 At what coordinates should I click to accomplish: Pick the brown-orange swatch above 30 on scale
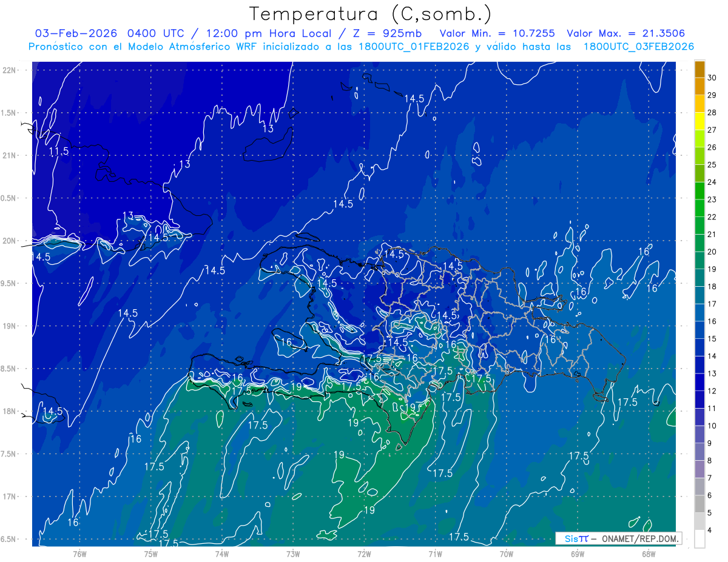coord(699,69)
